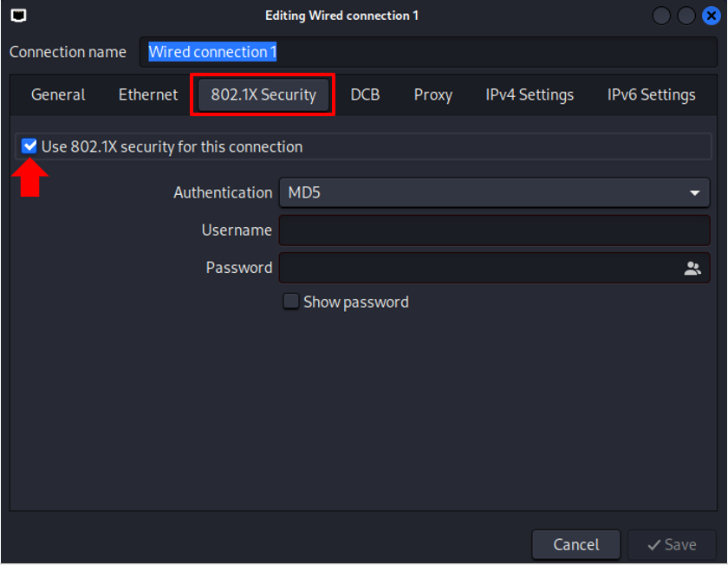Image resolution: width=728 pixels, height=565 pixels.
Task: Close the editing dialog with blue X
Action: coord(711,16)
